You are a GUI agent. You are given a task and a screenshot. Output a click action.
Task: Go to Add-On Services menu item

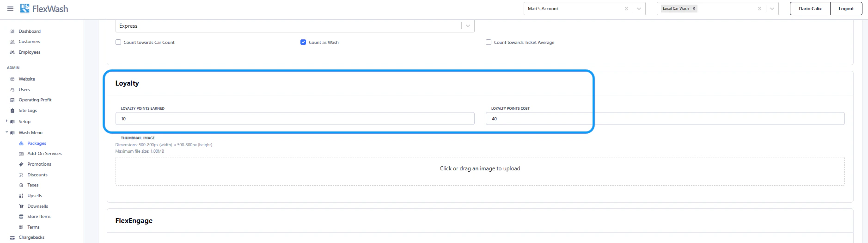[44, 154]
